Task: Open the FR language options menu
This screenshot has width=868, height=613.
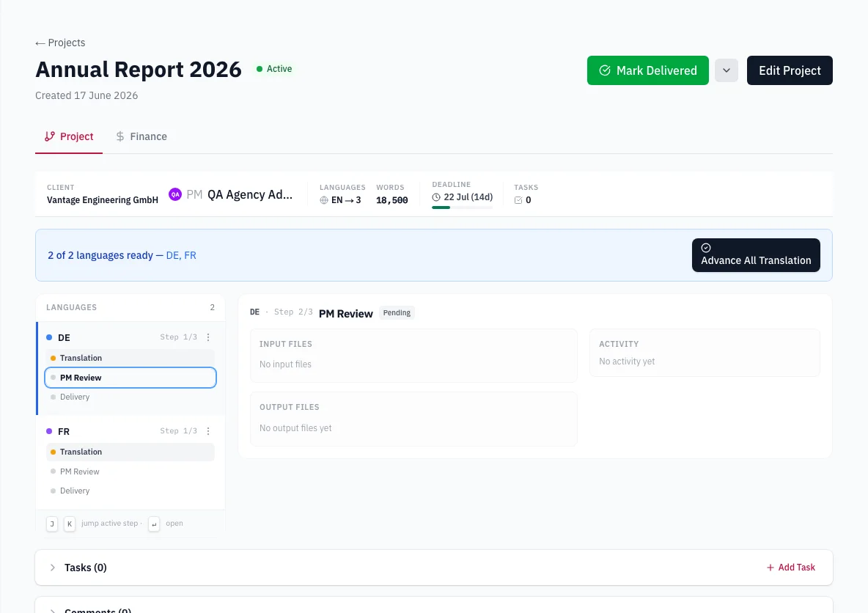Action: pyautogui.click(x=208, y=431)
